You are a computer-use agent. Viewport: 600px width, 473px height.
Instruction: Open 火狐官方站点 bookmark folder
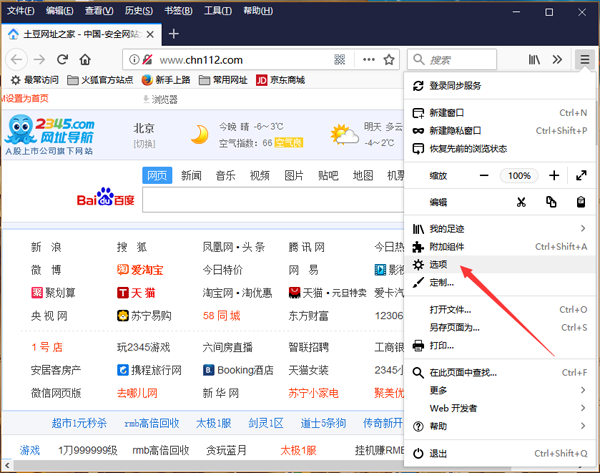click(x=100, y=80)
